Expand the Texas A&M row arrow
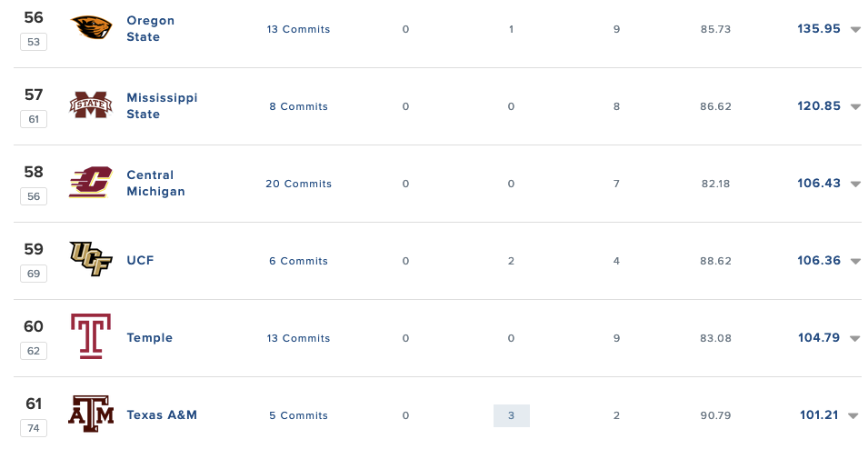Viewport: 868px width, 449px height. (x=853, y=416)
